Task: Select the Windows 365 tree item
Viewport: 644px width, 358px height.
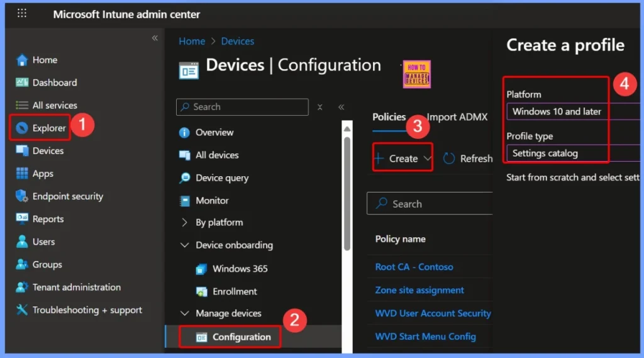Action: click(240, 269)
